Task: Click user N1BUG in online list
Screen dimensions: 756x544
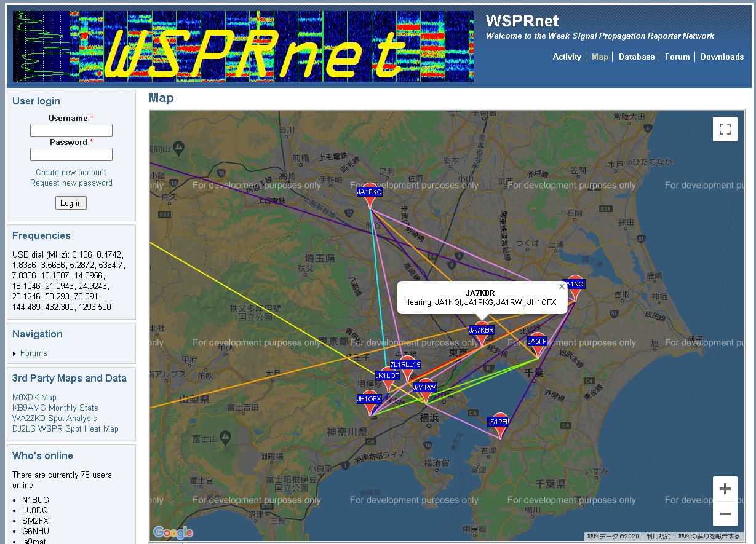Action: [x=35, y=500]
